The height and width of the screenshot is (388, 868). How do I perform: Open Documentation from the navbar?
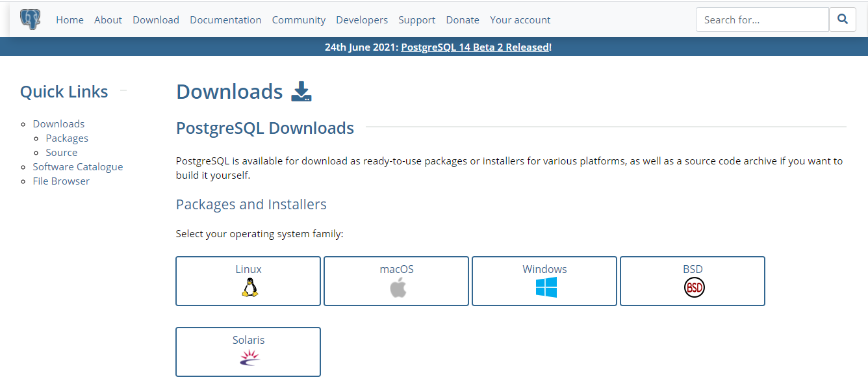(225, 20)
